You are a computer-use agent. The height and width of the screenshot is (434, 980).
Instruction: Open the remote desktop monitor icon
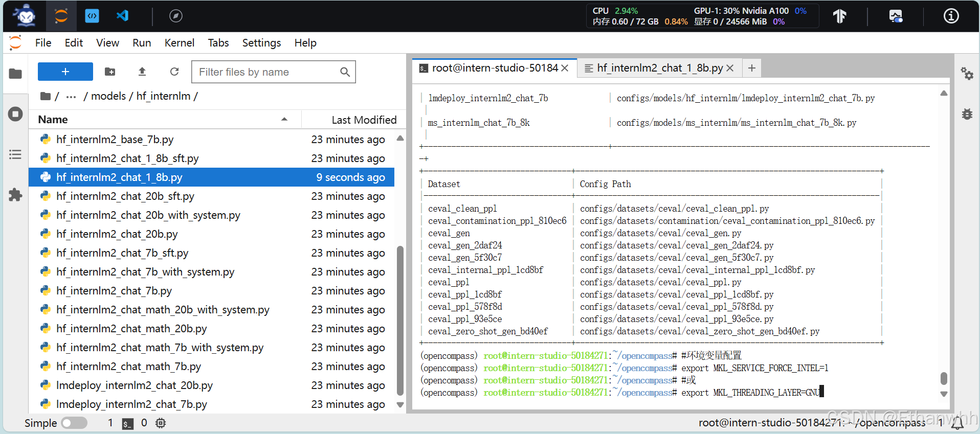tap(896, 16)
